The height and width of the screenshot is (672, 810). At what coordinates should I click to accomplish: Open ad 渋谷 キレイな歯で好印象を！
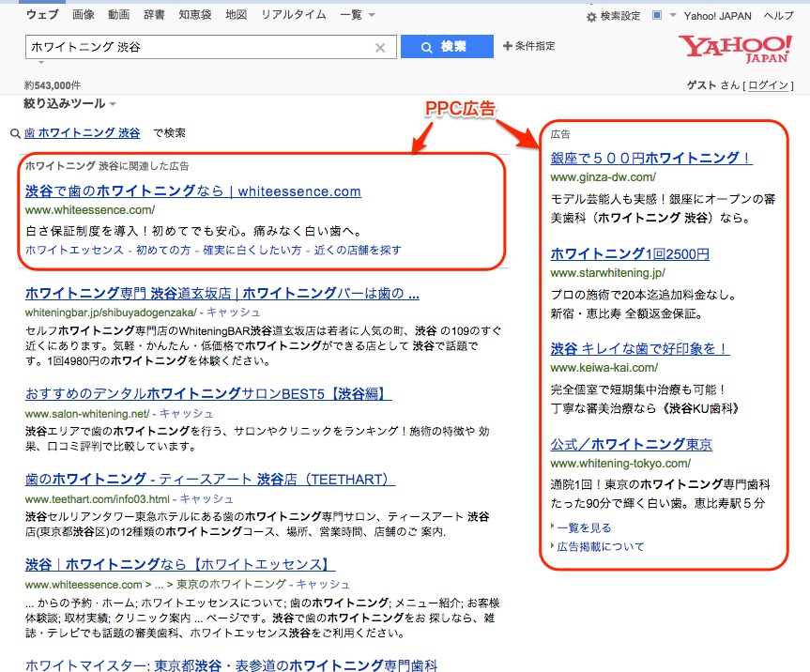[639, 348]
